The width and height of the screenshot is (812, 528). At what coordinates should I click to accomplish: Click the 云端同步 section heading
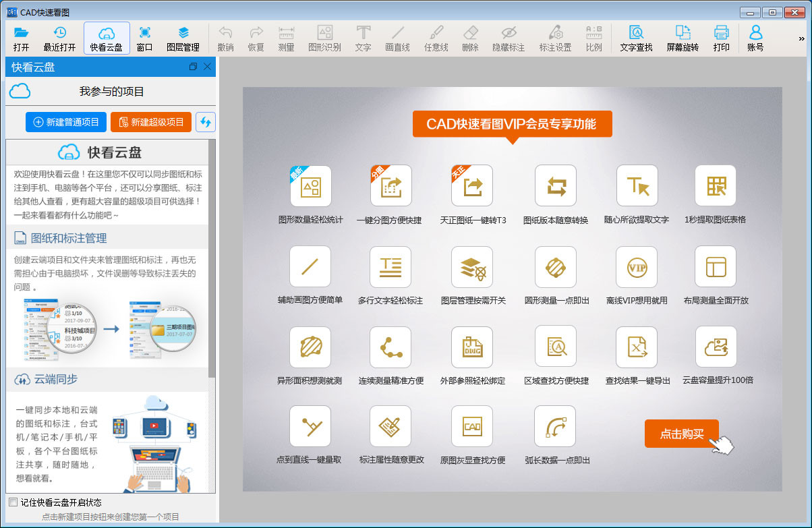coord(56,379)
